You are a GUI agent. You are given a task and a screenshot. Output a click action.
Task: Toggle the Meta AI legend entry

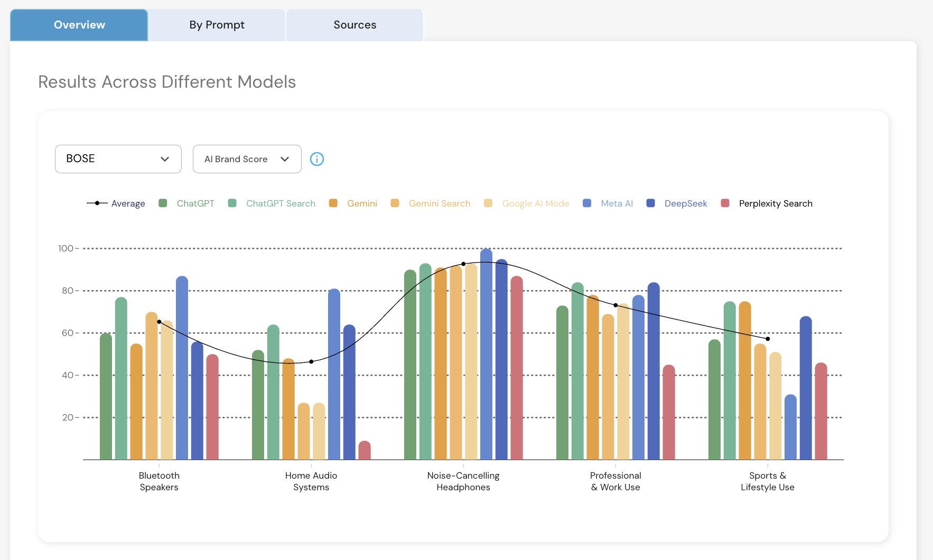coord(608,203)
